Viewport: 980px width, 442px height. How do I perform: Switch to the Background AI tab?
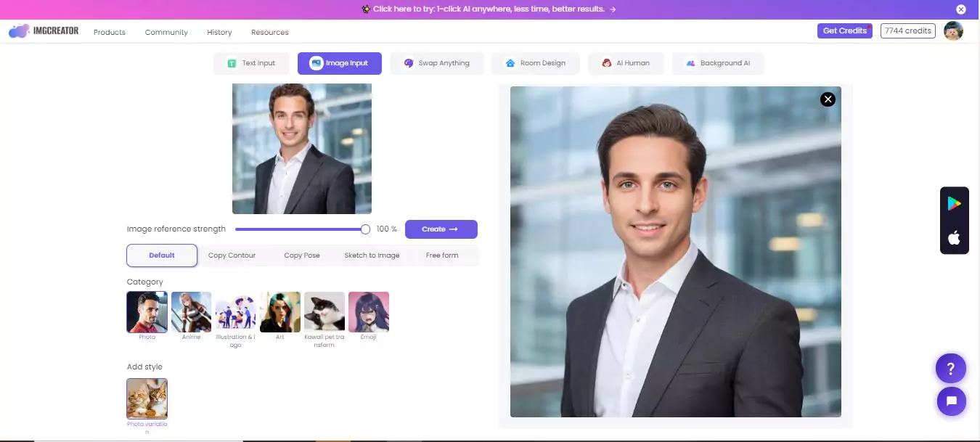click(x=718, y=63)
